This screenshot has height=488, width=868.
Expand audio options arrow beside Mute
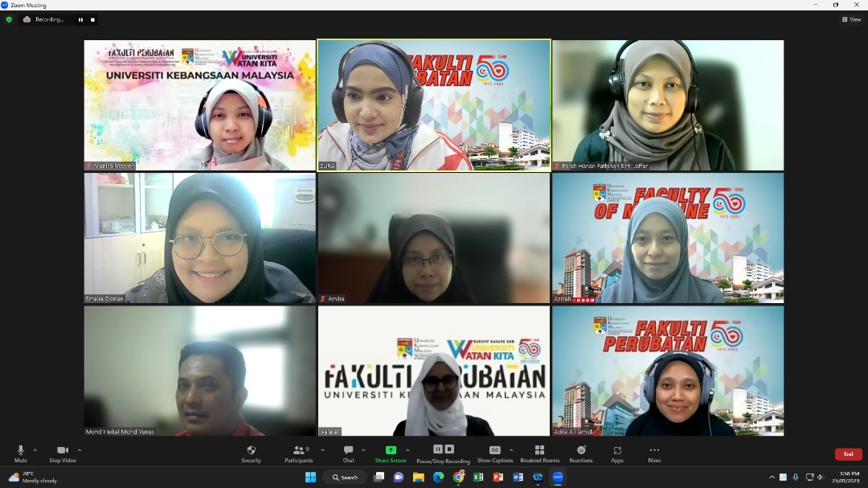(35, 450)
